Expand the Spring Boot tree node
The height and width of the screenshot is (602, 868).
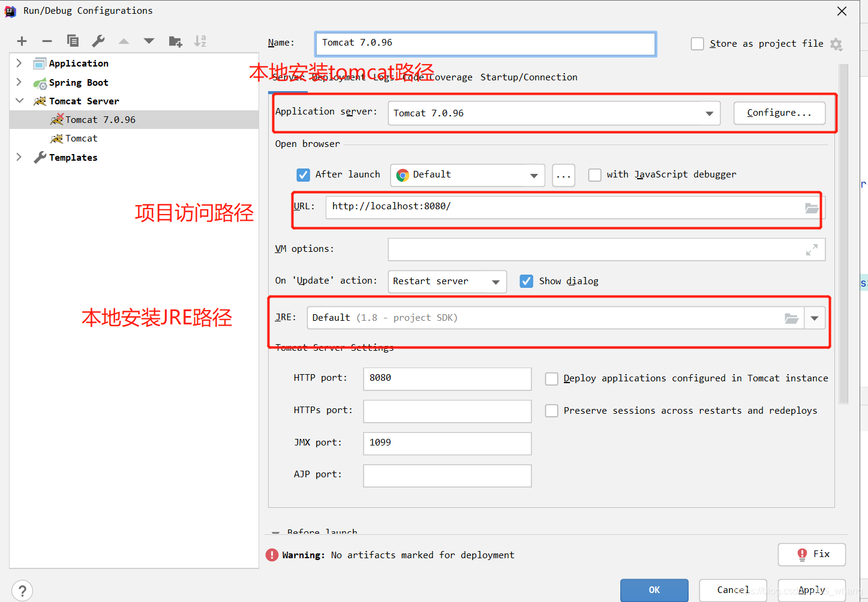[x=19, y=82]
